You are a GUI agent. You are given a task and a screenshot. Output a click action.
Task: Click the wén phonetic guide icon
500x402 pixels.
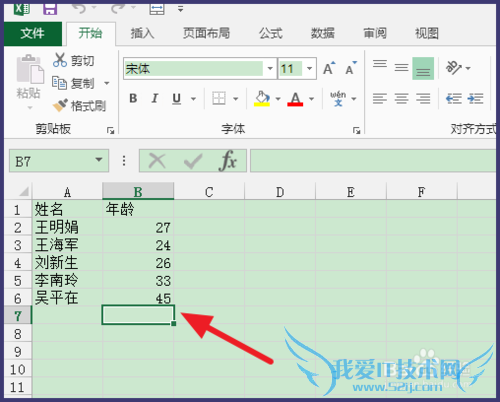(338, 98)
